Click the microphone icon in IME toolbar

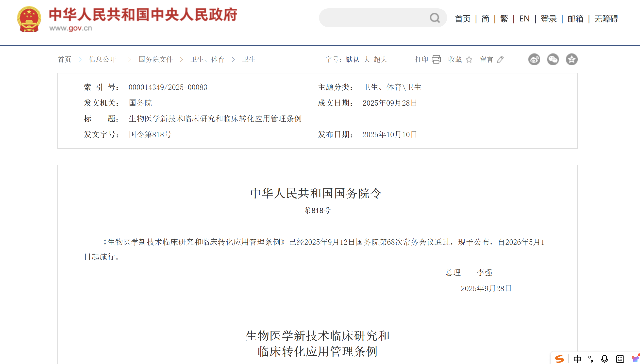coord(605,359)
